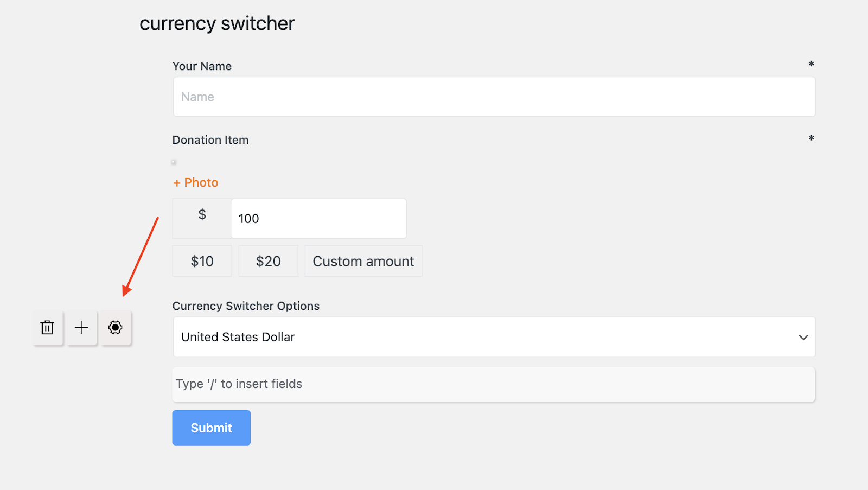Open the currency dropdown chevron
Image resolution: width=868 pixels, height=490 pixels.
tap(803, 337)
